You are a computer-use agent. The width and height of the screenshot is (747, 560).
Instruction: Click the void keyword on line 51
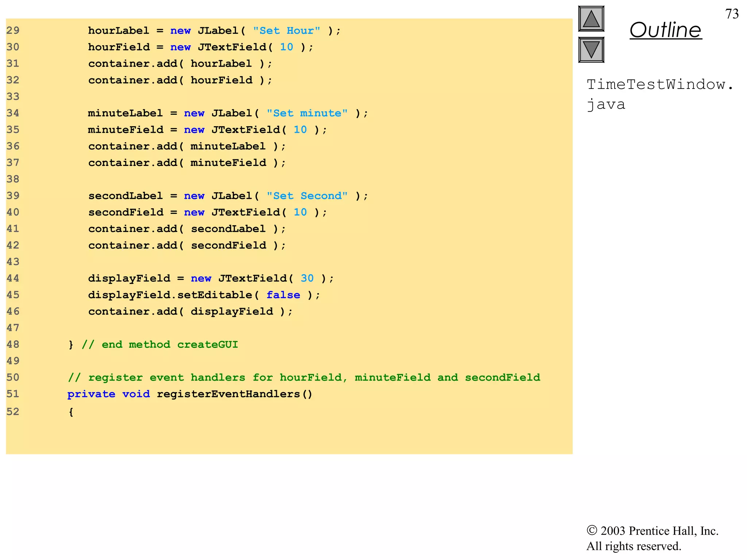(x=136, y=394)
